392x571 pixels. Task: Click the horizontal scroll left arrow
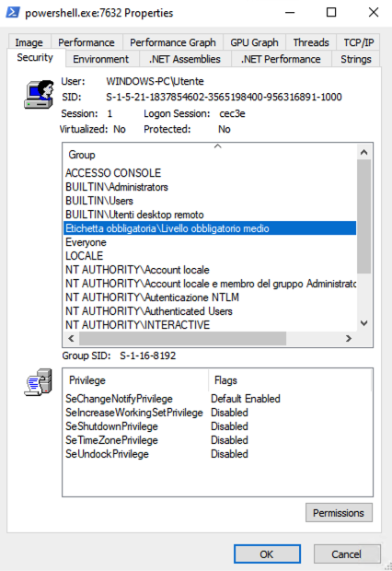[72, 338]
